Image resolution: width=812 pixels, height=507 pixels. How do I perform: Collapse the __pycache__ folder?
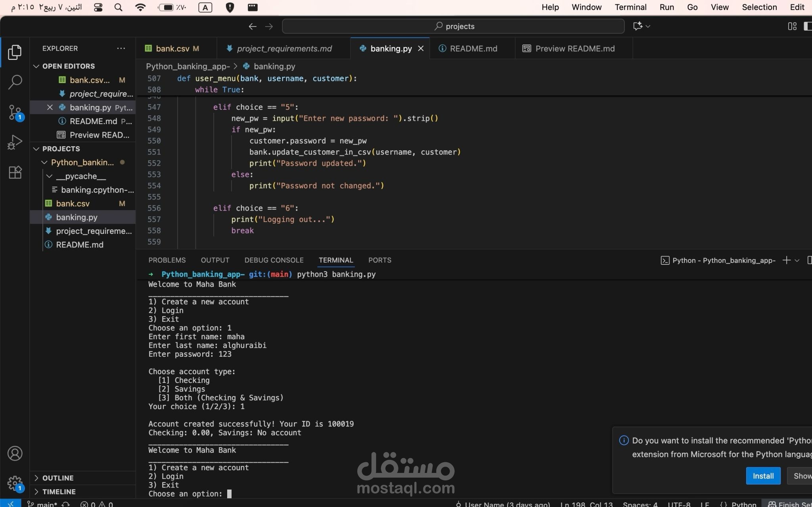pyautogui.click(x=49, y=176)
